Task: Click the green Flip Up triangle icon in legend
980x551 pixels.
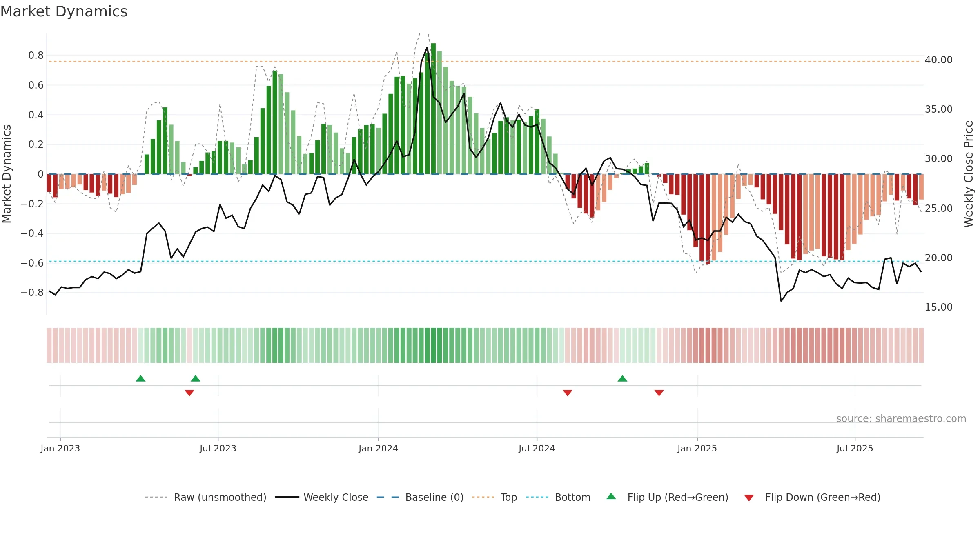Action: [x=611, y=496]
